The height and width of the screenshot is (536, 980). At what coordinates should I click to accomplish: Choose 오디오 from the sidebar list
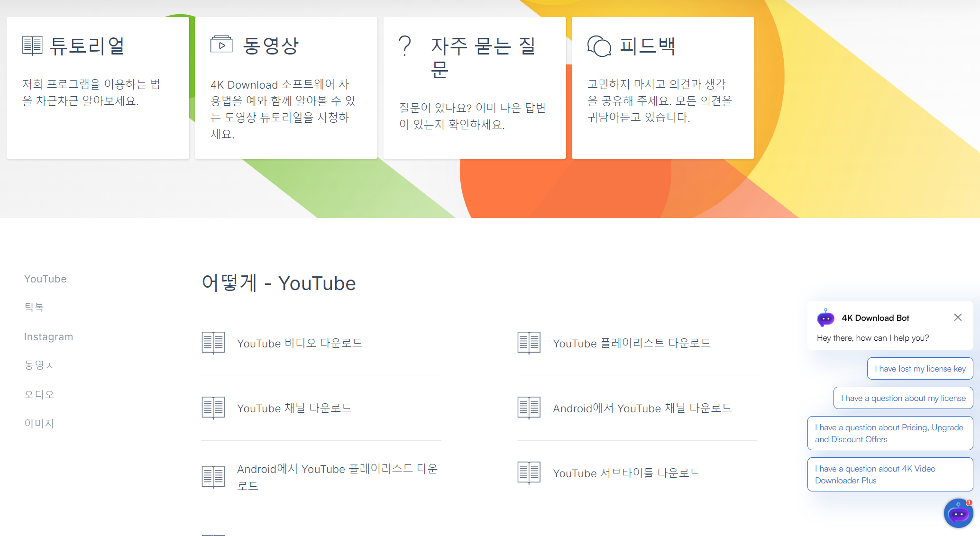[39, 394]
